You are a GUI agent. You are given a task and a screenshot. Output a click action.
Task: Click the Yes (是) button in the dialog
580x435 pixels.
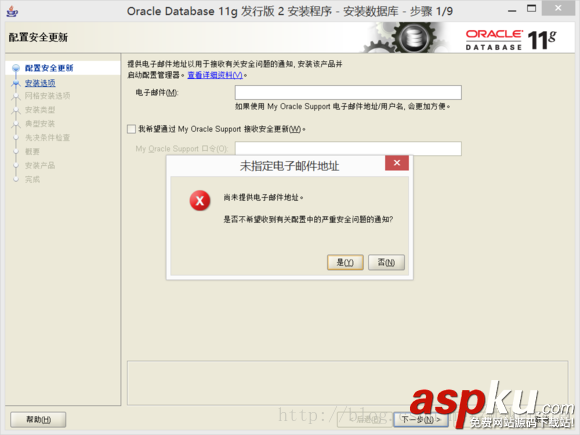point(345,262)
